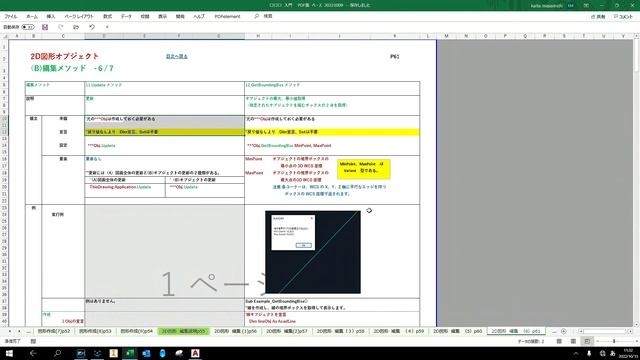Viewport: 640px width, 360px height.
Task: Click the macro record icon in status bar
Action: (33, 341)
